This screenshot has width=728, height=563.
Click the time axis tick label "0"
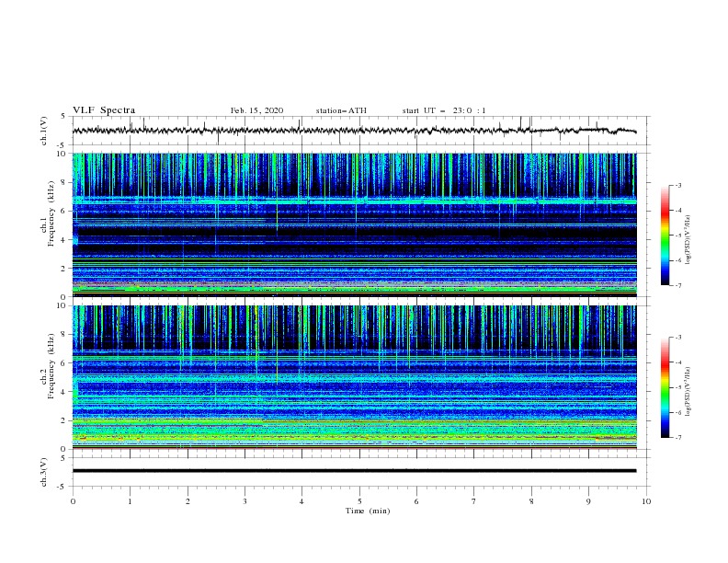coord(73,501)
